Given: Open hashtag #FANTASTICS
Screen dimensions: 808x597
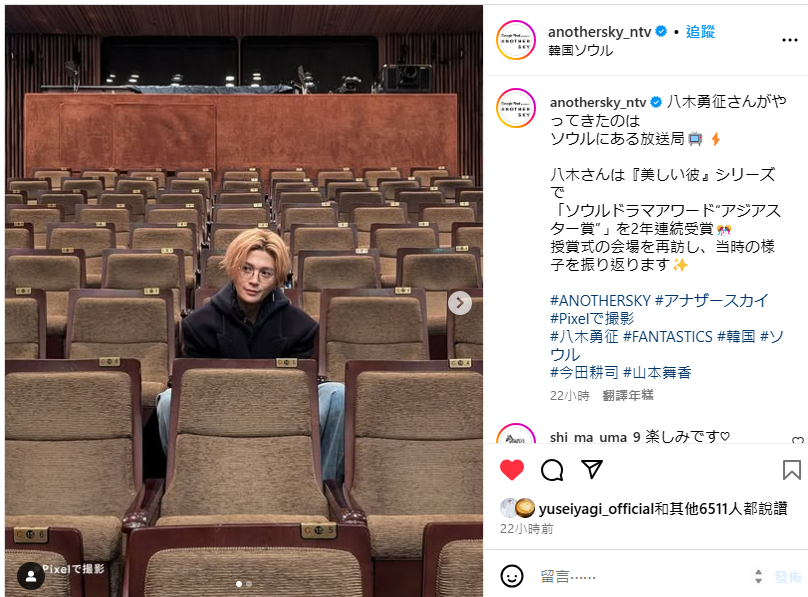Looking at the screenshot, I should click(x=668, y=336).
